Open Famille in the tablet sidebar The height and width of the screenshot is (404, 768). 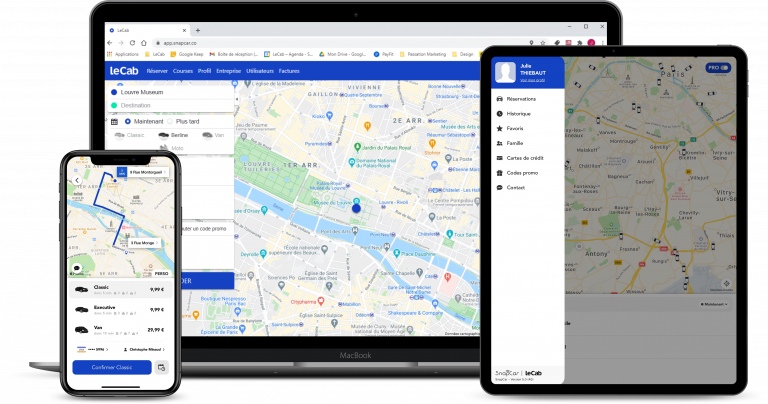coord(527,143)
